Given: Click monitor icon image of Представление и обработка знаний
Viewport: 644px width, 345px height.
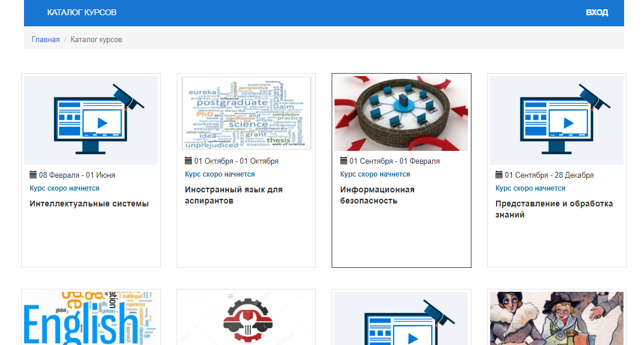Looking at the screenshot, I should click(557, 120).
